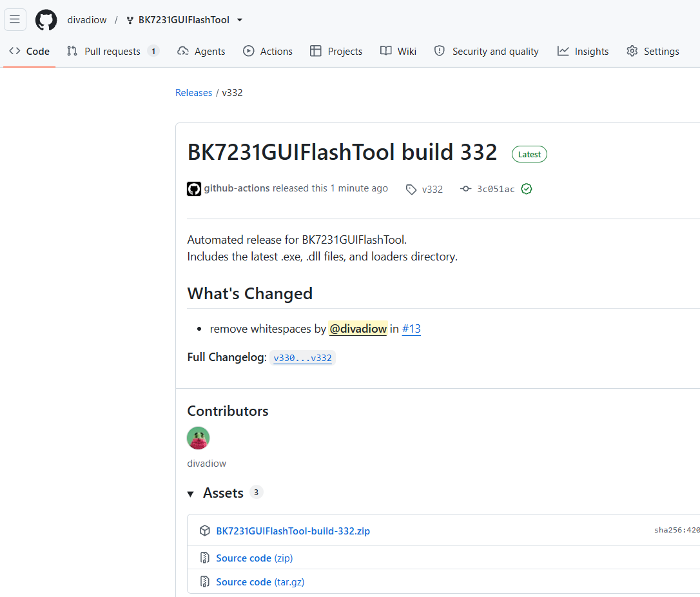The width and height of the screenshot is (700, 597).
Task: Click the Settings gear icon
Action: (x=632, y=51)
